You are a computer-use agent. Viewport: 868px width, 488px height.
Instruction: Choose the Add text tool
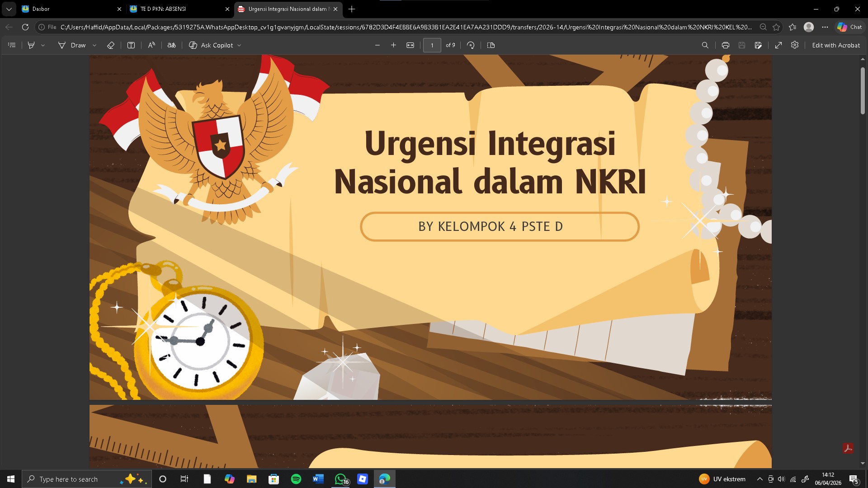point(131,45)
